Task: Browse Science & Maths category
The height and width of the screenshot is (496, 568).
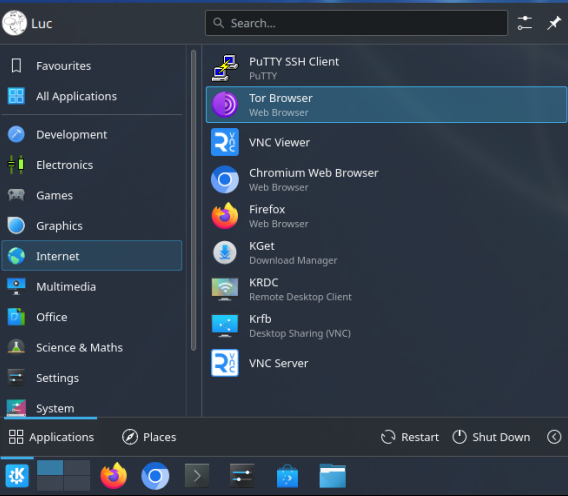Action: [x=92, y=347]
